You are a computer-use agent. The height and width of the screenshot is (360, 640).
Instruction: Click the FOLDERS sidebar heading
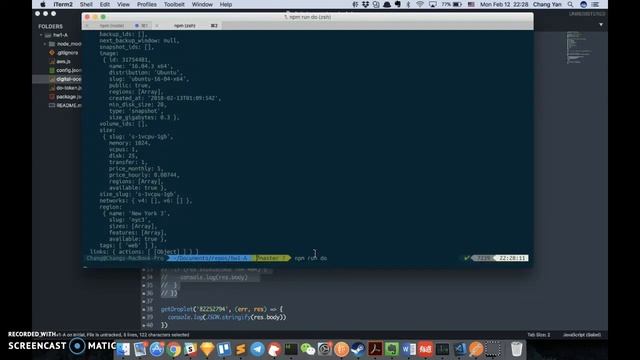51,26
